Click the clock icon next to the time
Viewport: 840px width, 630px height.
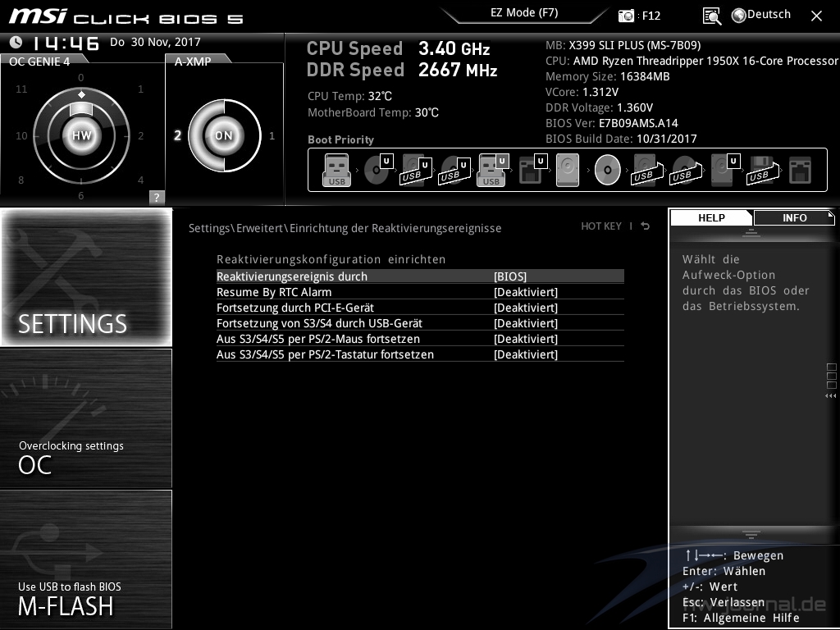(x=16, y=42)
